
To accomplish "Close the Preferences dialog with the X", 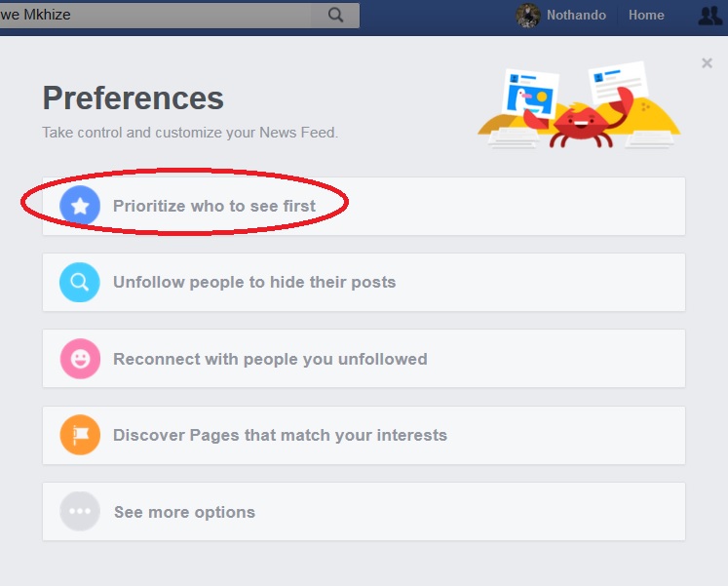I will [x=707, y=63].
